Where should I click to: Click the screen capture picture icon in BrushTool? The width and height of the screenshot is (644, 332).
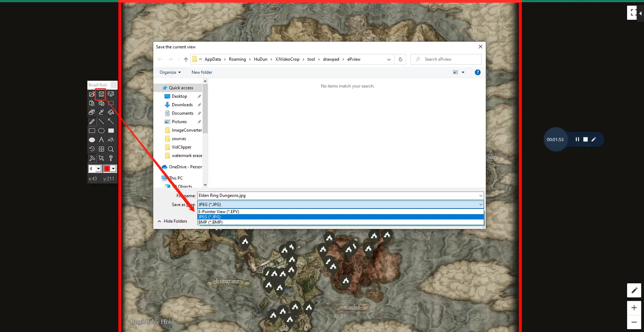point(111,94)
